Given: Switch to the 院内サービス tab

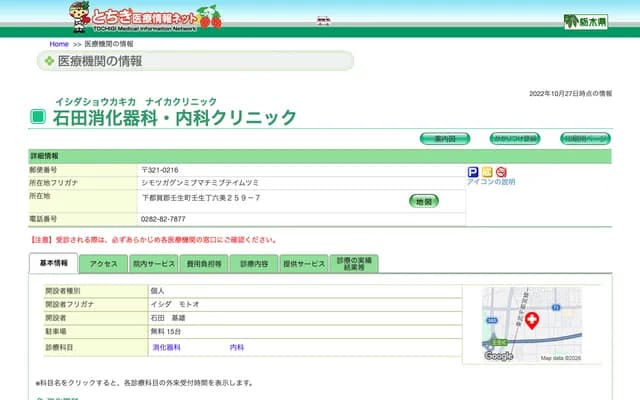Looking at the screenshot, I should (153, 264).
